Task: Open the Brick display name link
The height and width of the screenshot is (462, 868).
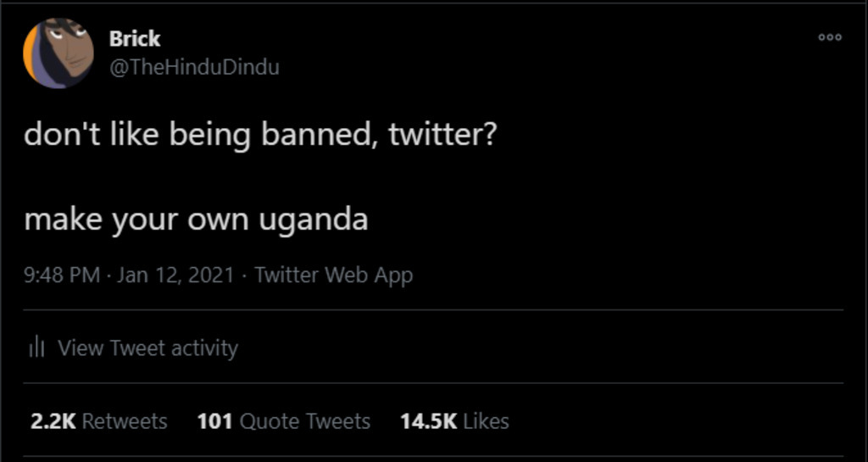Action: (x=134, y=38)
